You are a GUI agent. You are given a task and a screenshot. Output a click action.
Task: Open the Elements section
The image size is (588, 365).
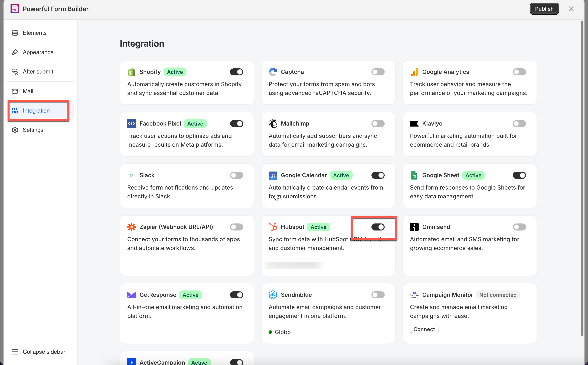pos(34,33)
